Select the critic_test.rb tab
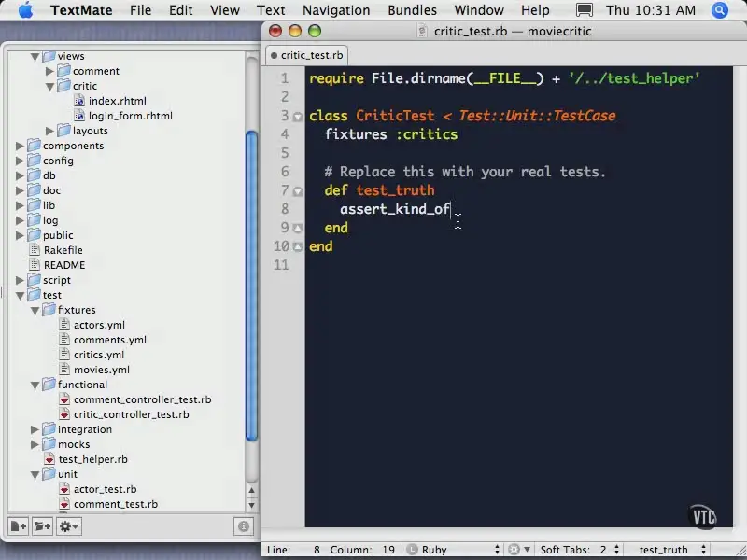This screenshot has height=560, width=747. click(307, 55)
